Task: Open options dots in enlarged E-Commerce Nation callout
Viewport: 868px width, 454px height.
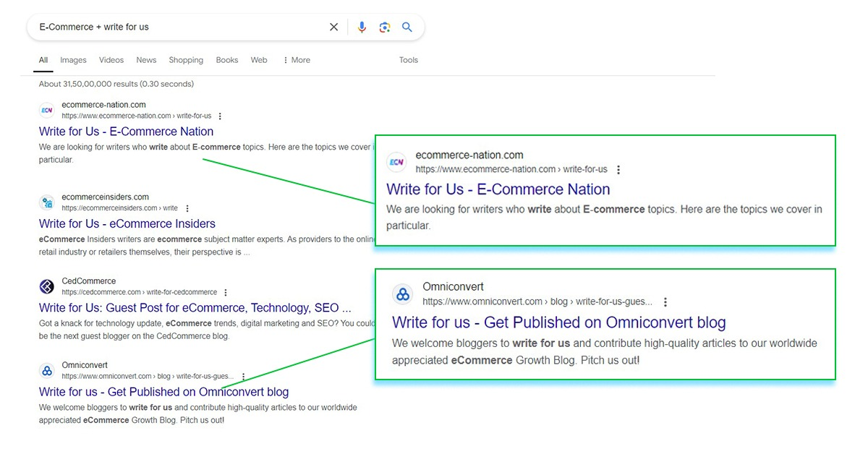Action: pyautogui.click(x=618, y=170)
